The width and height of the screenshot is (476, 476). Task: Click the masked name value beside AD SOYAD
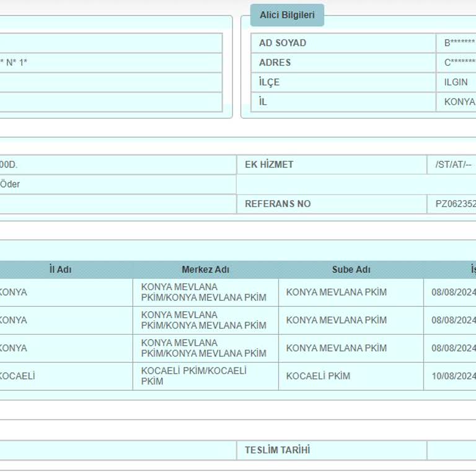[x=460, y=43]
